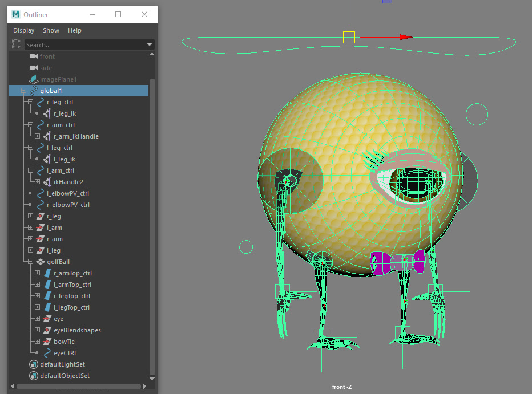This screenshot has width=532, height=394.
Task: Click the side camera icon
Action: coord(33,67)
